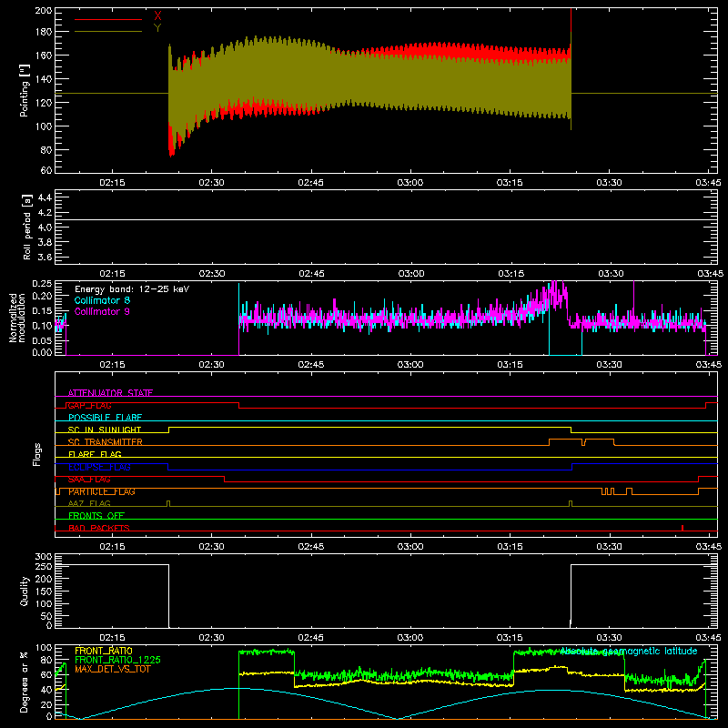Click the 4.0 tick on Roll period axis

coord(45,227)
